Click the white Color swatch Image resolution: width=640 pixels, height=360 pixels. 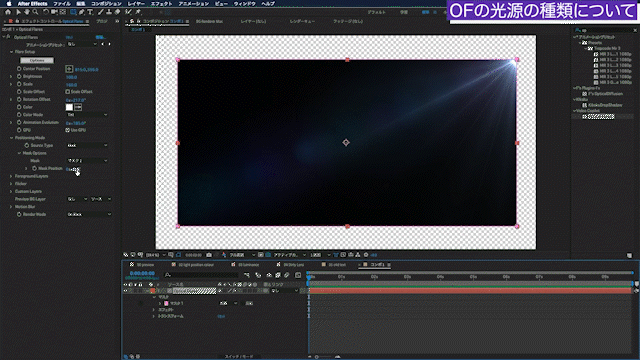[69, 107]
